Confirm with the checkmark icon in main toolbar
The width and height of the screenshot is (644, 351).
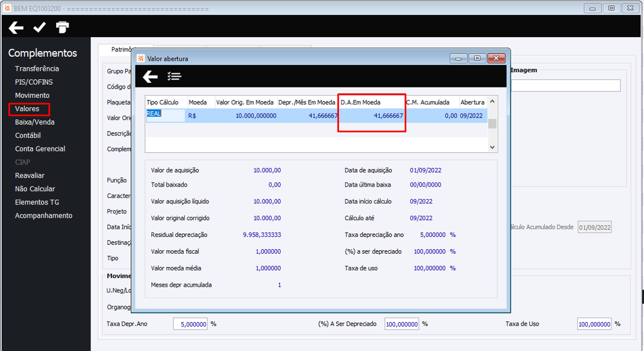(x=39, y=27)
